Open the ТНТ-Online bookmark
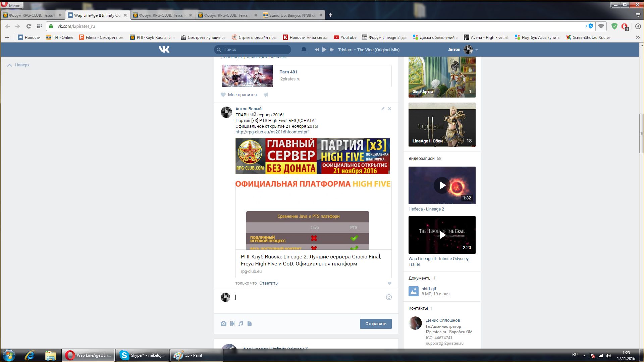This screenshot has height=362, width=644. [60, 37]
